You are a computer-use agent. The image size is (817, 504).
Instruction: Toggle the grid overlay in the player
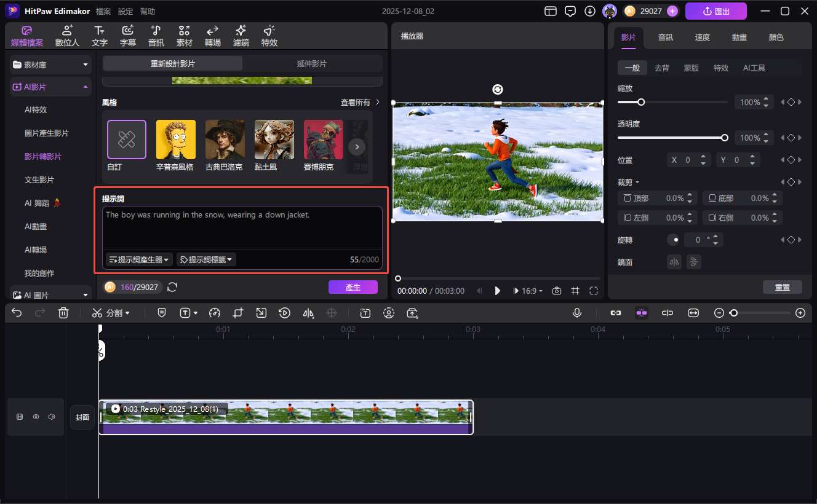pos(575,291)
